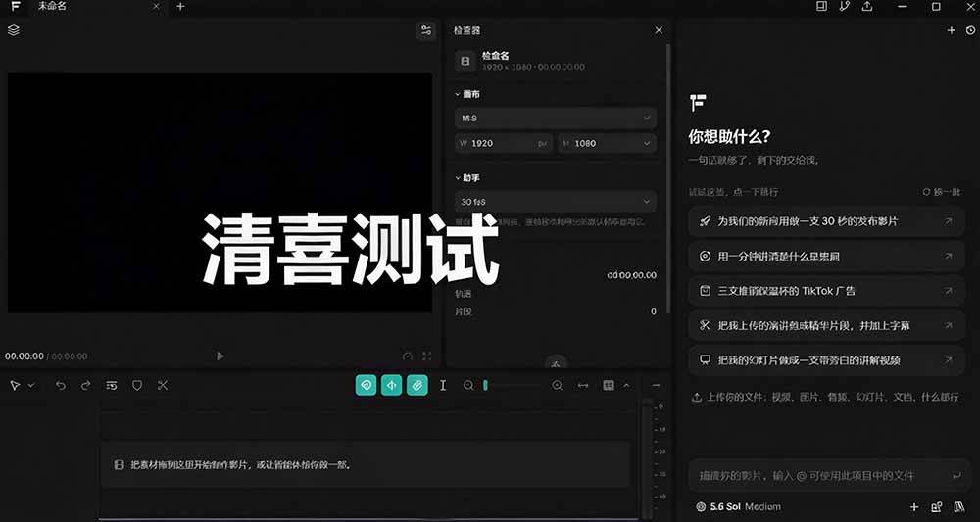Edit the width field showing 1920
Viewport: 980px width, 522px height.
click(x=504, y=143)
